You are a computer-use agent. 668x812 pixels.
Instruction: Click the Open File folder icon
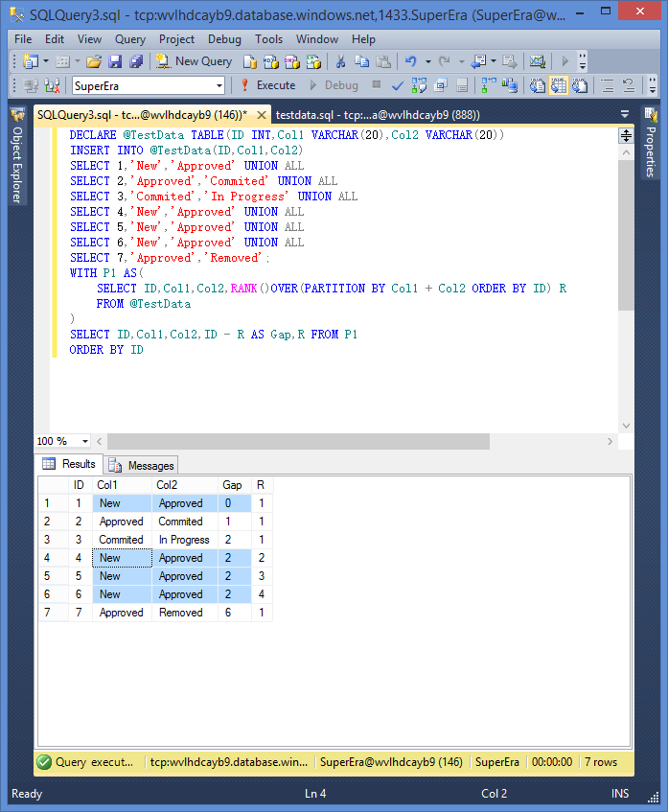[x=94, y=61]
